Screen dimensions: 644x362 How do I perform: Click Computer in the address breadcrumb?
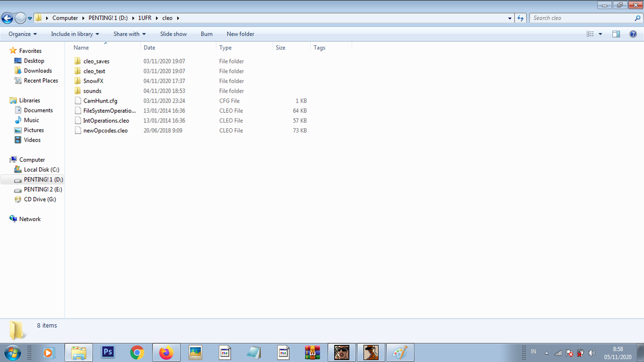click(x=65, y=18)
